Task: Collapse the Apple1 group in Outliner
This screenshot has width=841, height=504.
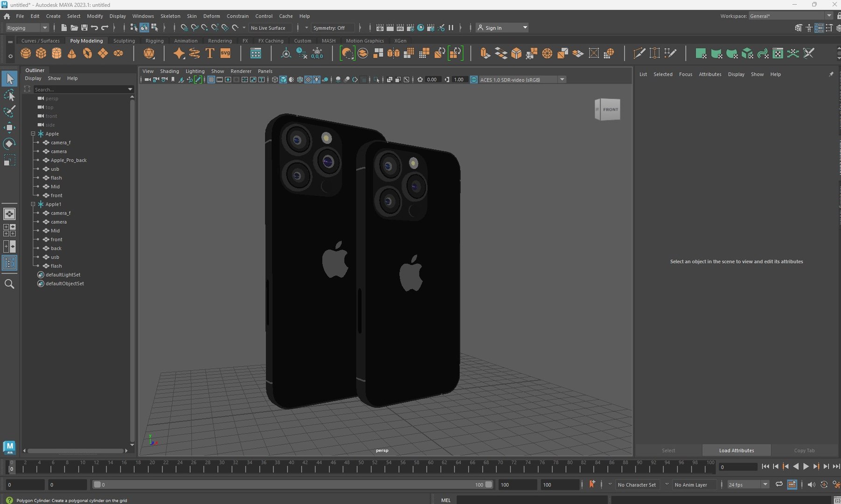Action: click(33, 204)
